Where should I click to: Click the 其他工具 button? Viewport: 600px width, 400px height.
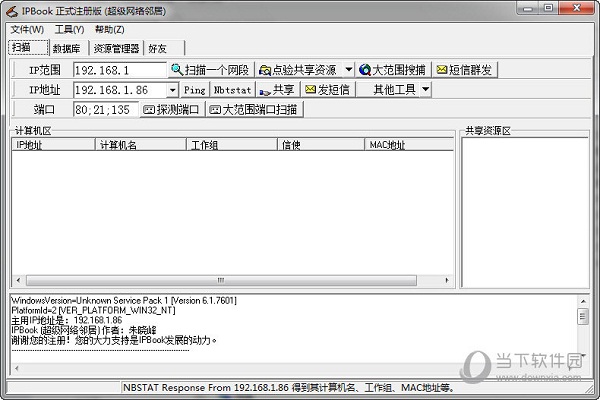point(388,90)
